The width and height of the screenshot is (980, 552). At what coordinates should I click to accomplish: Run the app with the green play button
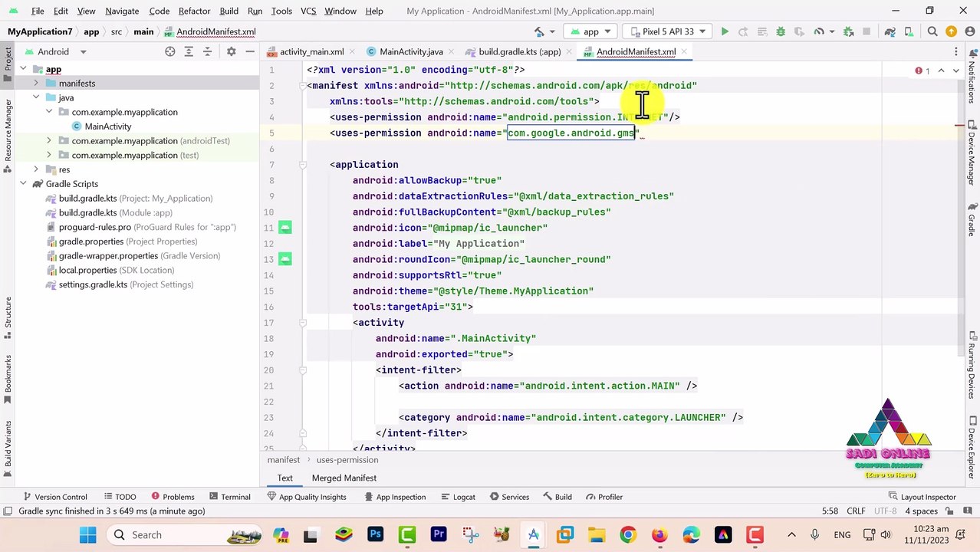(x=725, y=31)
